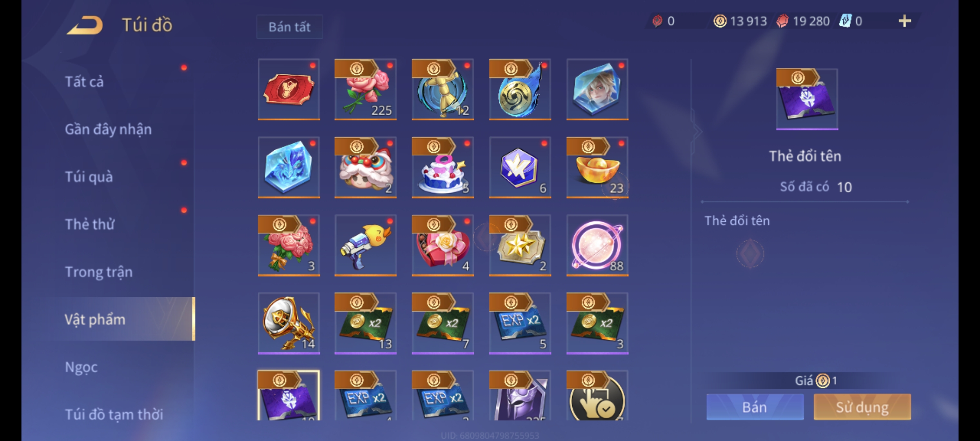Open the Ngọc category tab
Image resolution: width=980 pixels, height=441 pixels.
[81, 367]
